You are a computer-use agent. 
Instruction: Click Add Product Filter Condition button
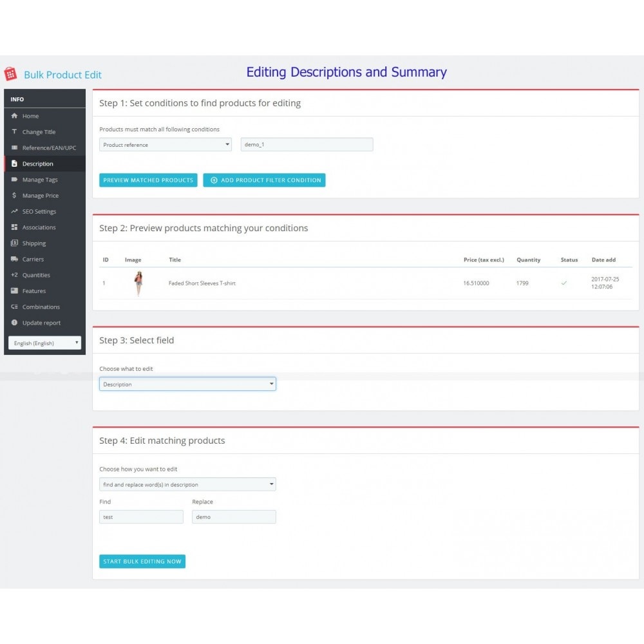tap(264, 180)
